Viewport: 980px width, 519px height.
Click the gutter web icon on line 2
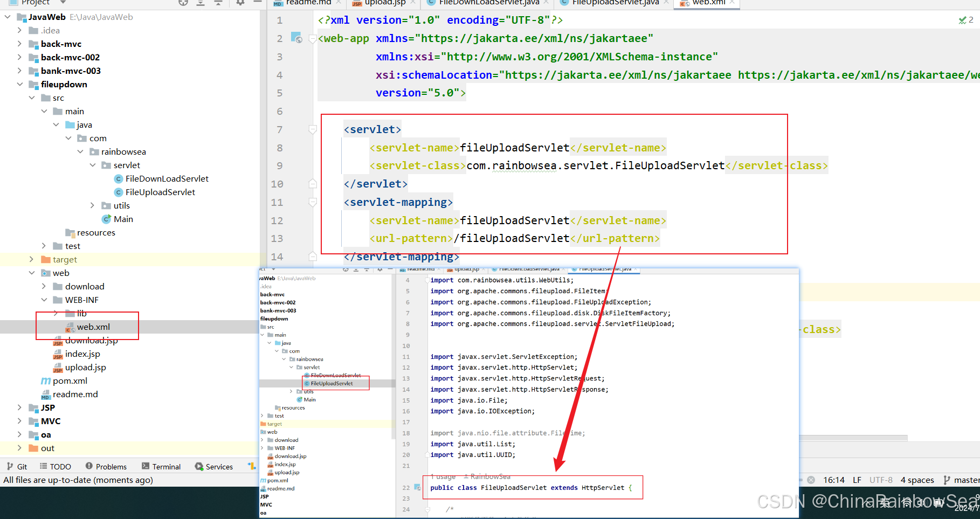[296, 38]
